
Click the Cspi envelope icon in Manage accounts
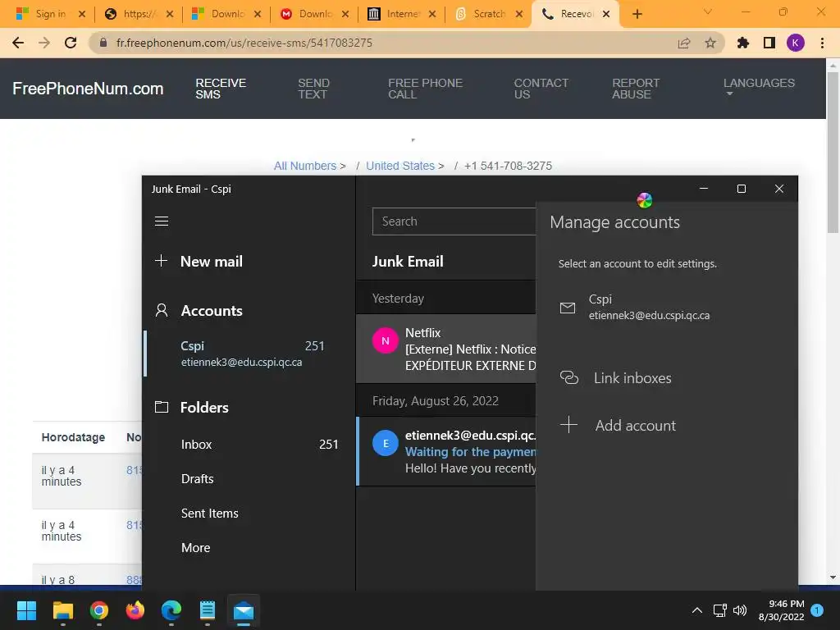click(568, 308)
